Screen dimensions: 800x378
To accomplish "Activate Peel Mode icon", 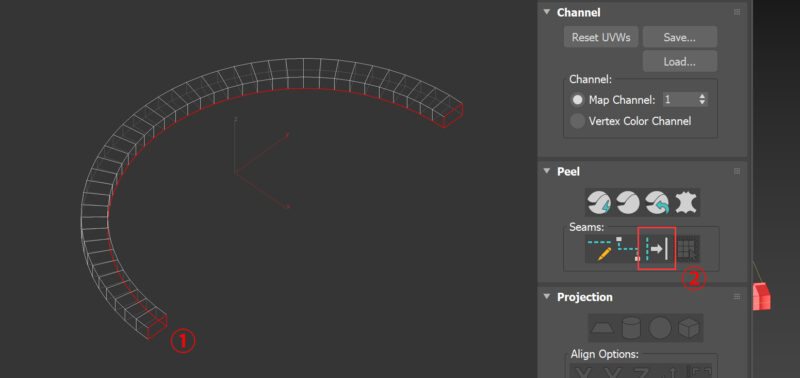I will [628, 203].
